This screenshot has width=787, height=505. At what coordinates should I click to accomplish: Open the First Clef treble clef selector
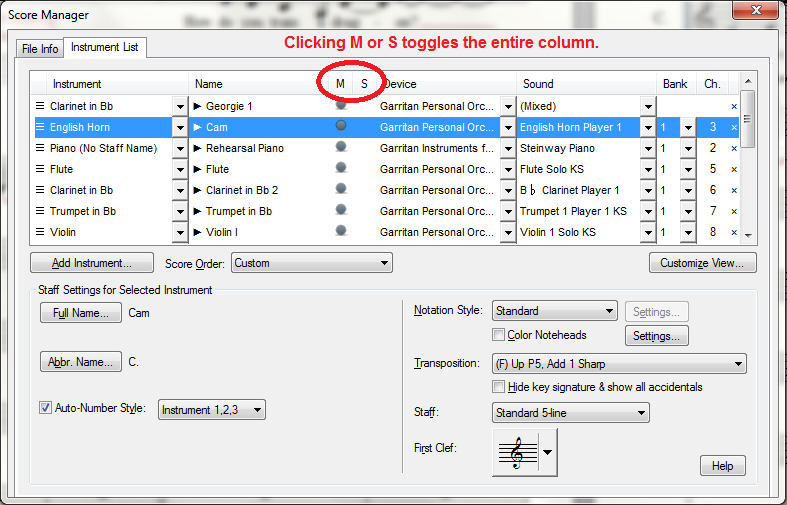(x=524, y=452)
